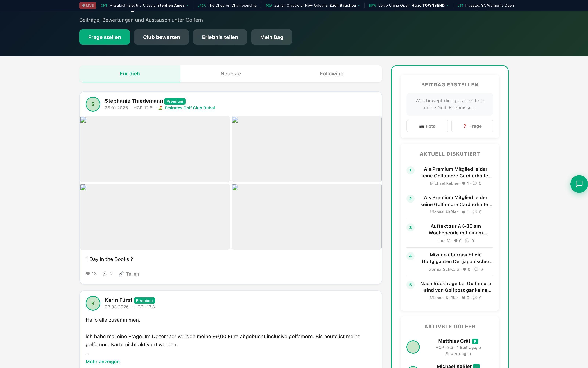Open the first image of Stephanie's post
588x368 pixels.
click(155, 149)
